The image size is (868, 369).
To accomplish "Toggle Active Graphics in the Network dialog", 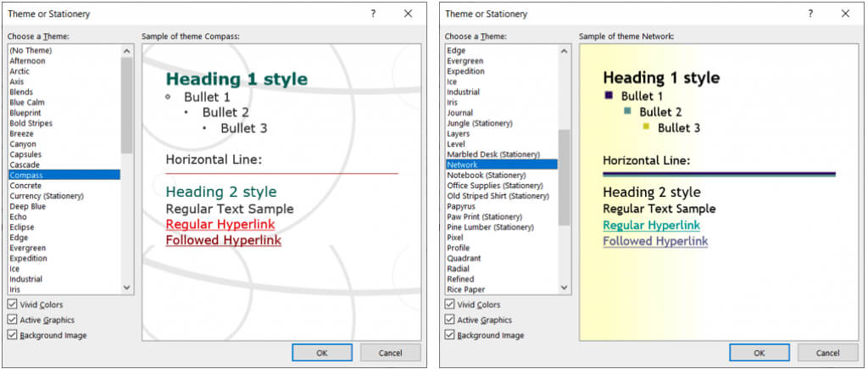I will click(449, 320).
